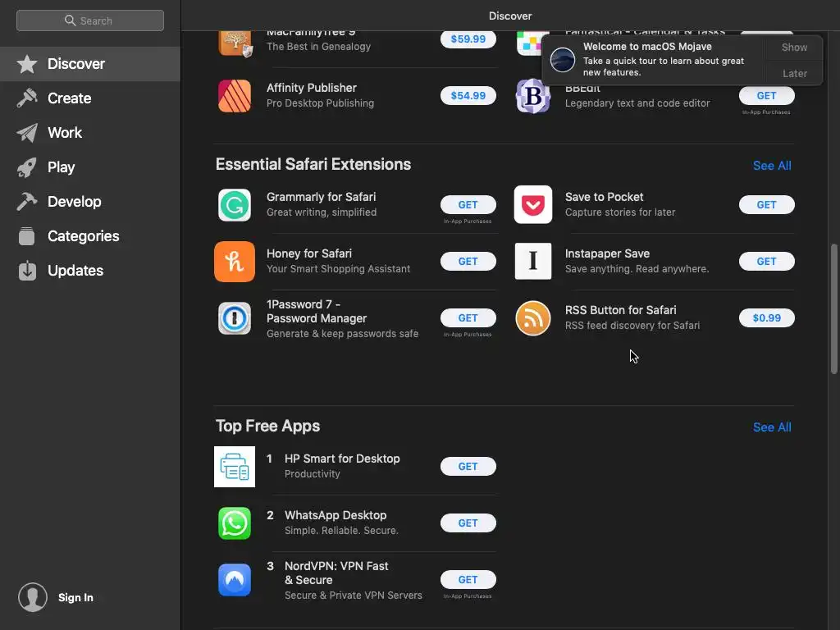840x630 pixels.
Task: Open the 'Grammarly for Safari' title
Action: 321,197
